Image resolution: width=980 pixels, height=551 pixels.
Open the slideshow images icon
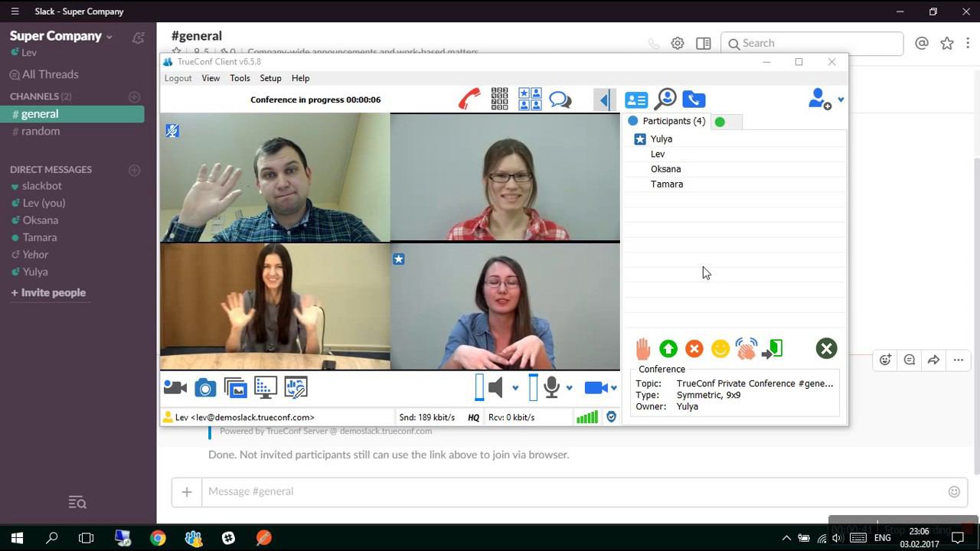coord(236,388)
